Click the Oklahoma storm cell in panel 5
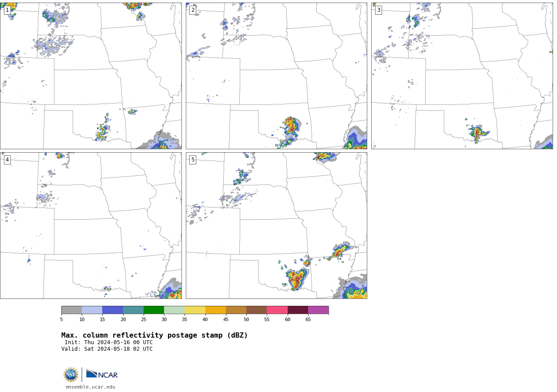Viewport: 557px width, 392px height. pos(297,279)
